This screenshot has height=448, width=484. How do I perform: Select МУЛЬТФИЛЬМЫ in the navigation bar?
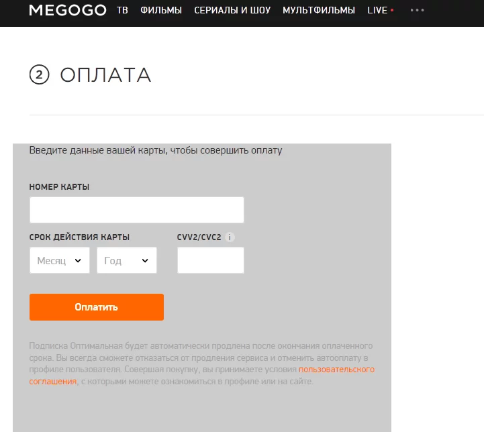pos(319,11)
